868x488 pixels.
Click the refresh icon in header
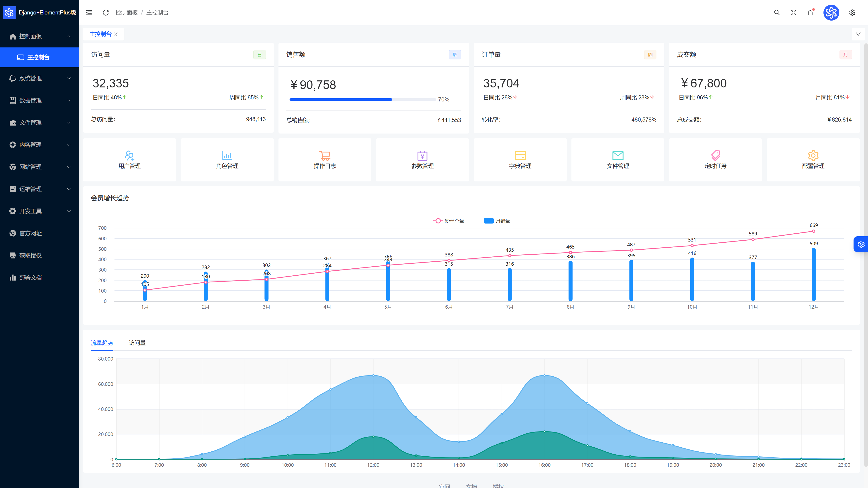click(x=106, y=12)
